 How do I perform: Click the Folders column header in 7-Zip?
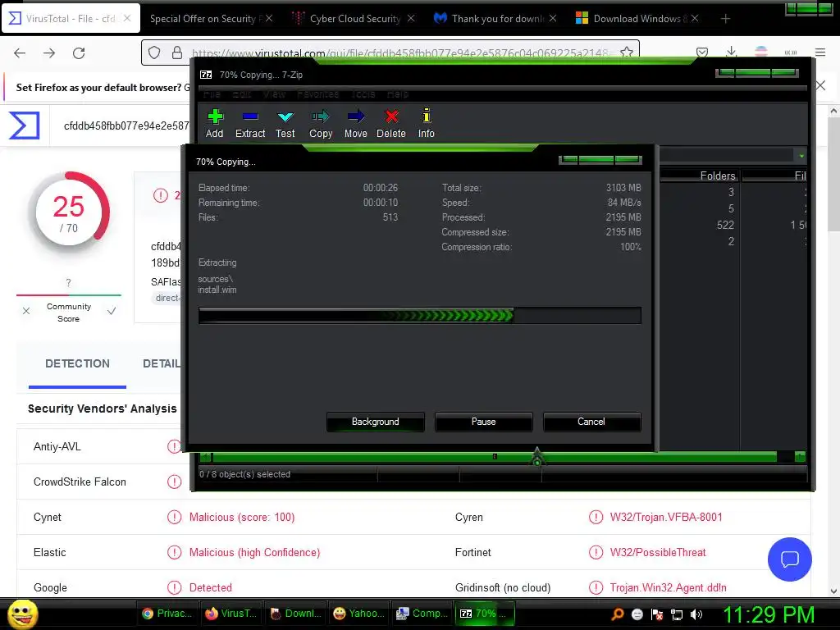click(x=700, y=176)
